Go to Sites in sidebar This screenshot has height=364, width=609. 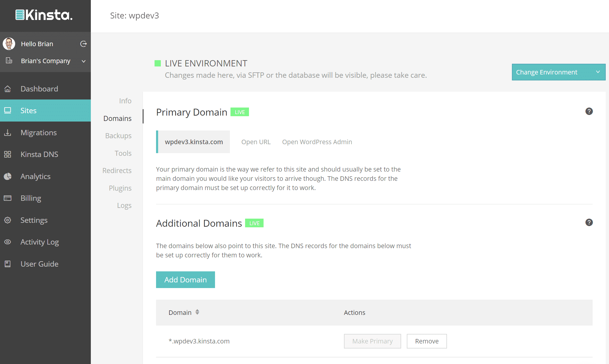(45, 111)
